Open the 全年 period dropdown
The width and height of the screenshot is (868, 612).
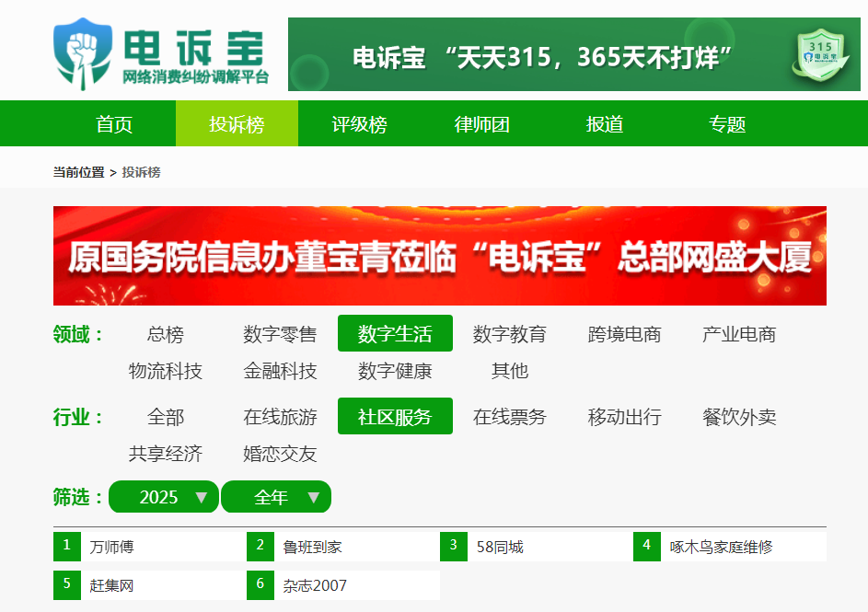(x=276, y=497)
